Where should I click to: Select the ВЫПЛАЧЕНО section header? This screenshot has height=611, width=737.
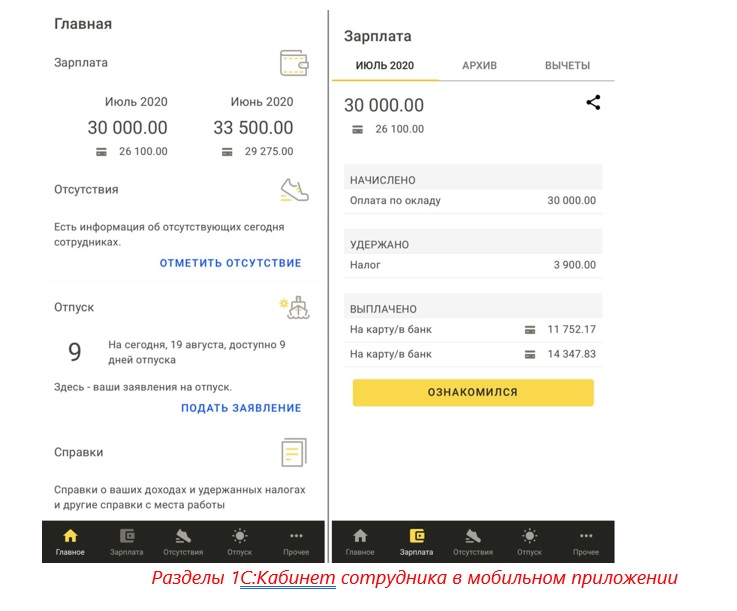(473, 306)
